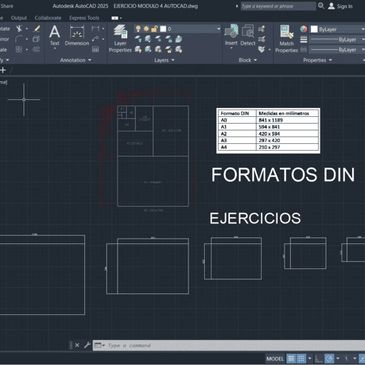Image resolution: width=365 pixels, height=365 pixels.
Task: Click the keyword search input field
Action: pyautogui.click(x=278, y=6)
